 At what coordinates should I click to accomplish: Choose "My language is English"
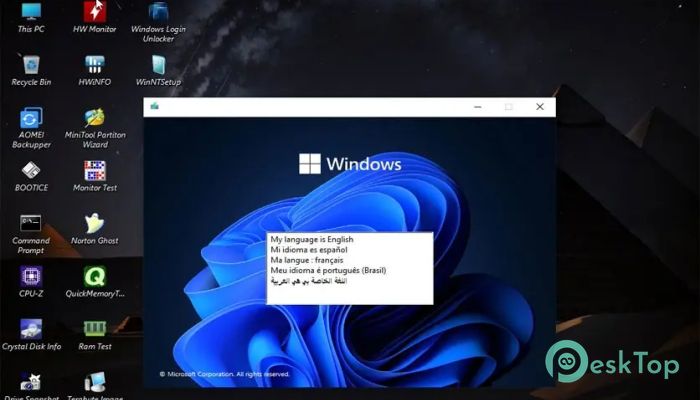coord(312,239)
